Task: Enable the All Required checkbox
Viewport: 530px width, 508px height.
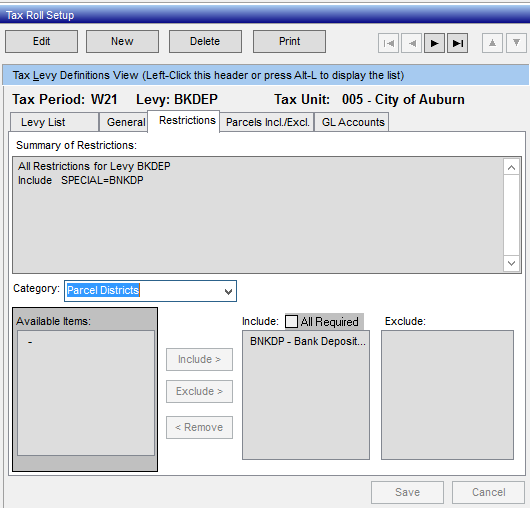Action: point(291,321)
